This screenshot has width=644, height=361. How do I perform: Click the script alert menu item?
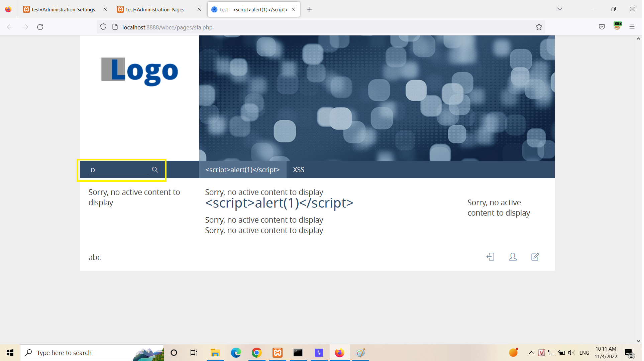[x=242, y=170]
